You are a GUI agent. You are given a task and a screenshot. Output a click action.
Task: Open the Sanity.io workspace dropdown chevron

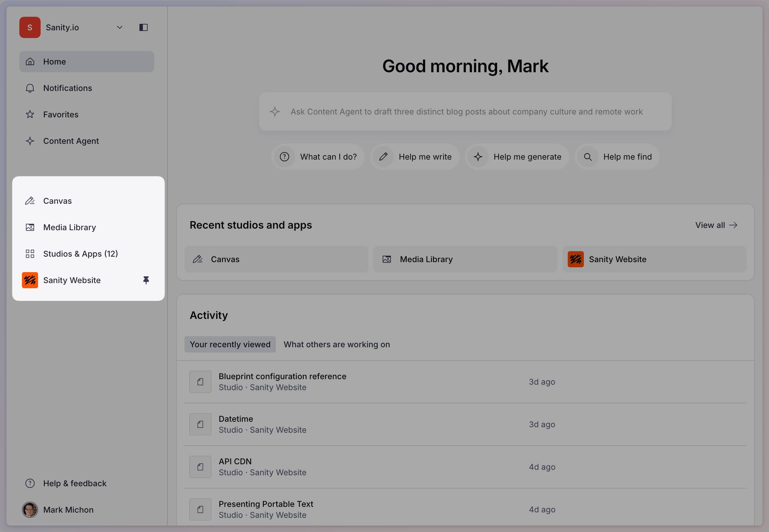point(120,27)
